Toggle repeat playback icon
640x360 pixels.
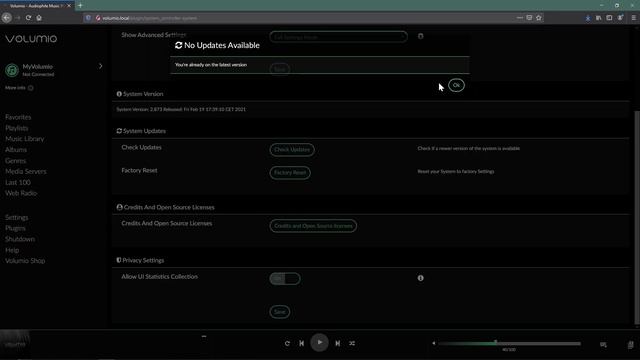click(287, 343)
